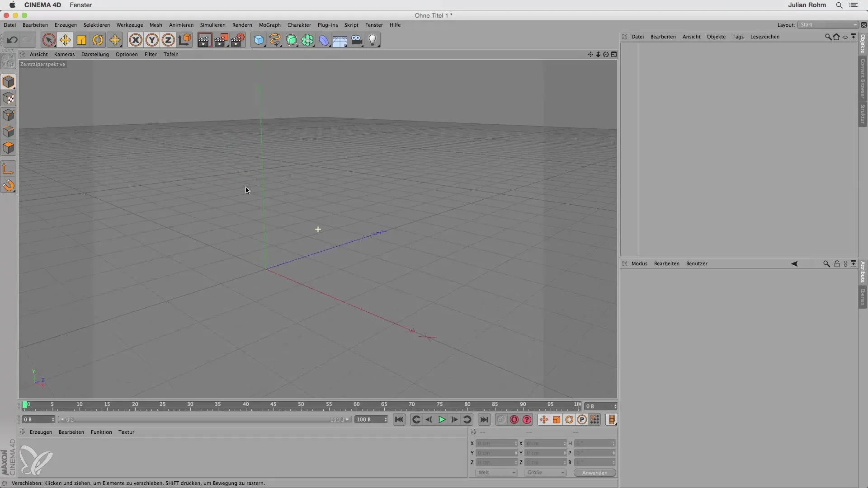Toggle Z axis lock
This screenshot has width=868, height=488.
(x=168, y=40)
